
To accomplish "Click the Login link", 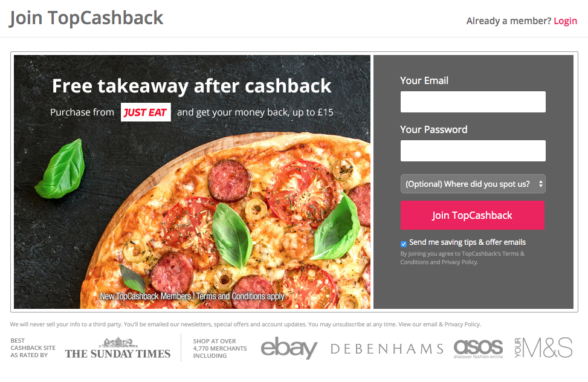I will [x=565, y=21].
